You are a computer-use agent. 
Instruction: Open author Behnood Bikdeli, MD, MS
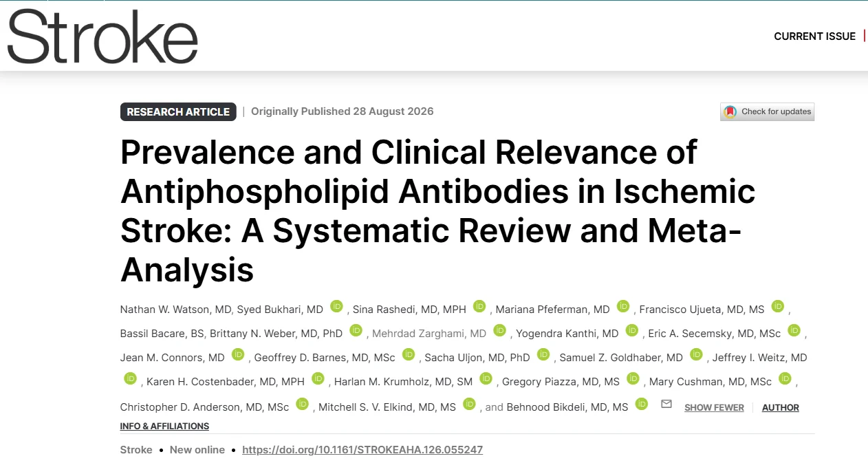(x=567, y=407)
